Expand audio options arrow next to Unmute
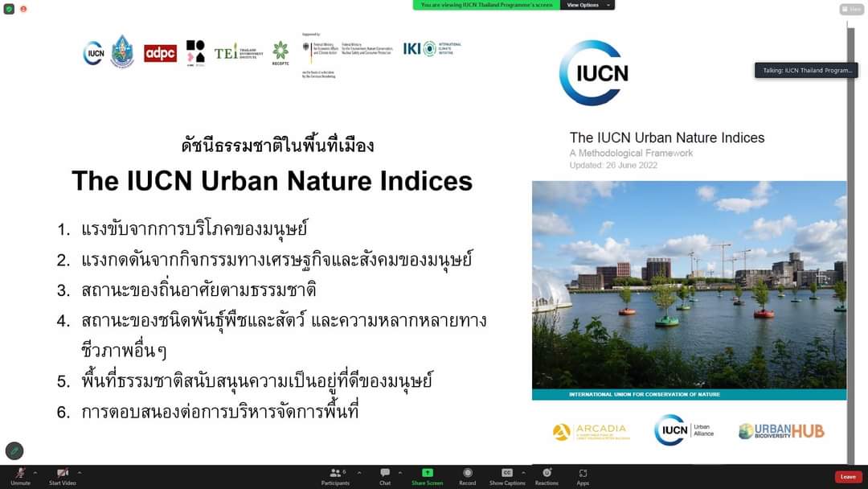 tap(35, 473)
